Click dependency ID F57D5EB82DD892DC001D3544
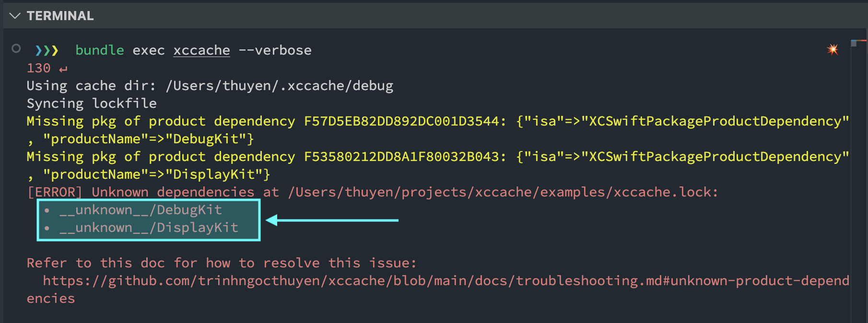Screen dimensions: 868x323 pos(401,121)
